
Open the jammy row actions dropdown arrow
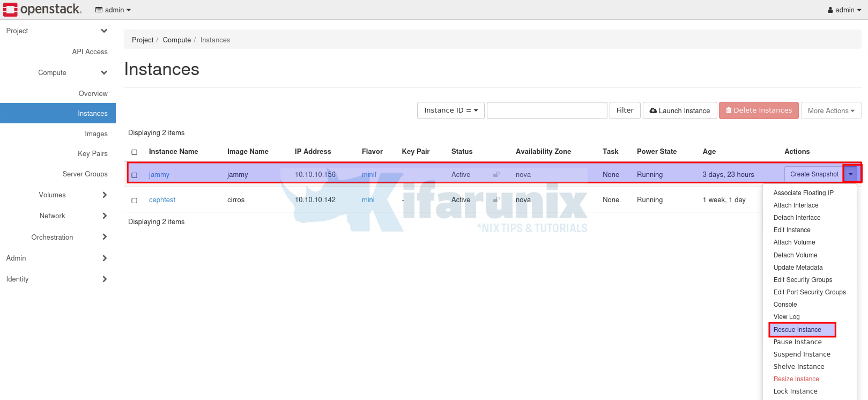coord(850,174)
